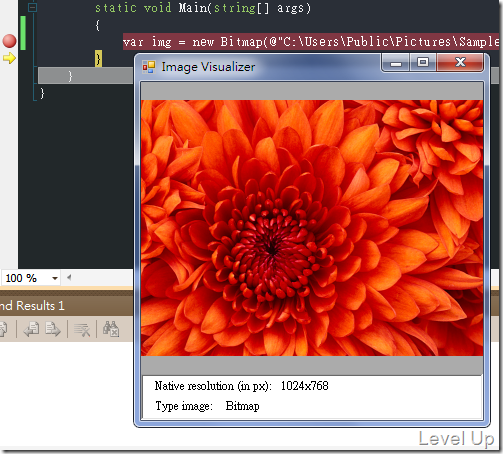Screen dimensions: 503x454
Task: Click the Native resolution (in px) label
Action: pos(213,386)
